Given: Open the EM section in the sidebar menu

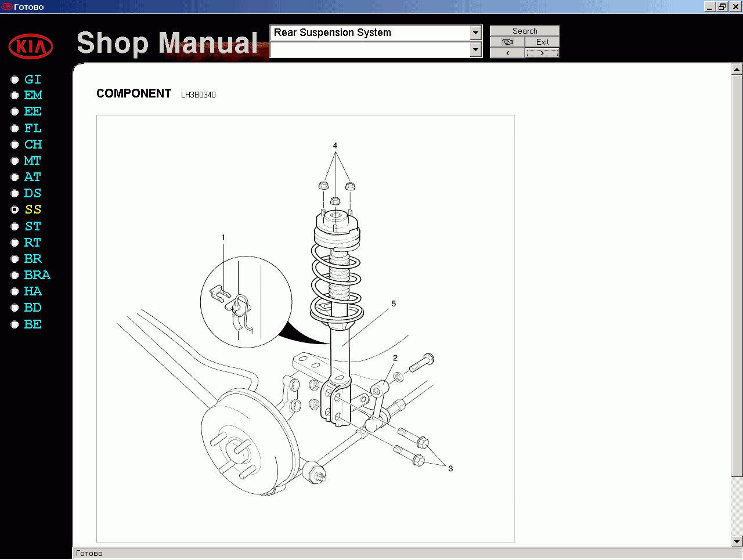Looking at the screenshot, I should point(32,95).
